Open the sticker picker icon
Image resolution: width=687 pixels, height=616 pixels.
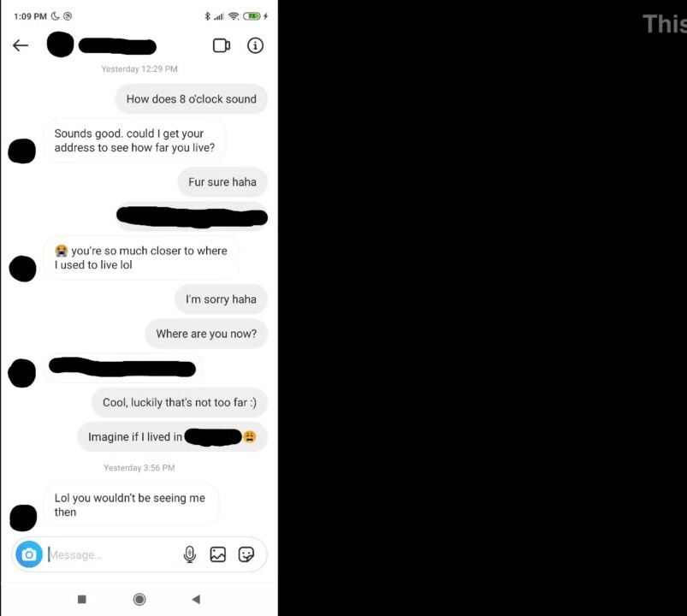(246, 554)
